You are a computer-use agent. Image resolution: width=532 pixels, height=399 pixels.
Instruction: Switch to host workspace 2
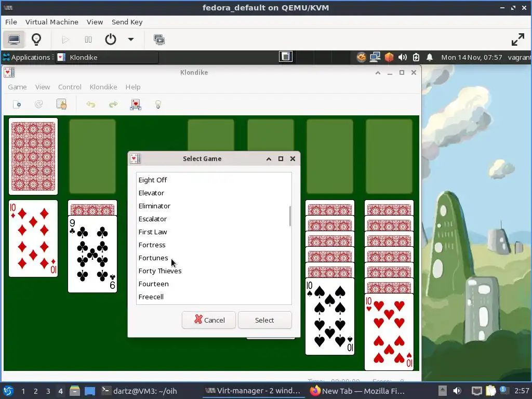(x=36, y=391)
